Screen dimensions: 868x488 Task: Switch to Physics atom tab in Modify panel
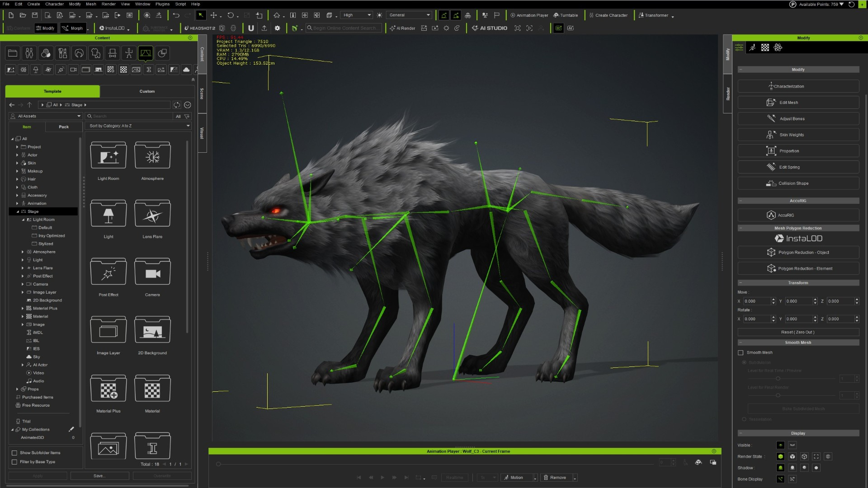click(778, 47)
